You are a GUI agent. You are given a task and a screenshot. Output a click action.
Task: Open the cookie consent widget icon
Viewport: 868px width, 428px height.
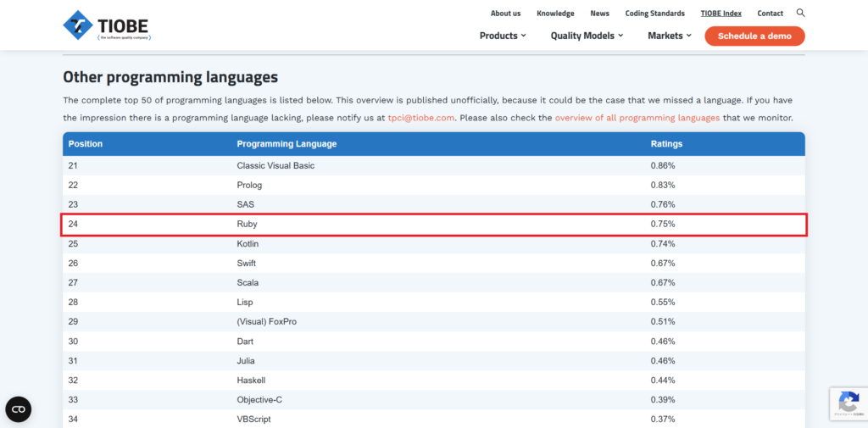(x=19, y=409)
